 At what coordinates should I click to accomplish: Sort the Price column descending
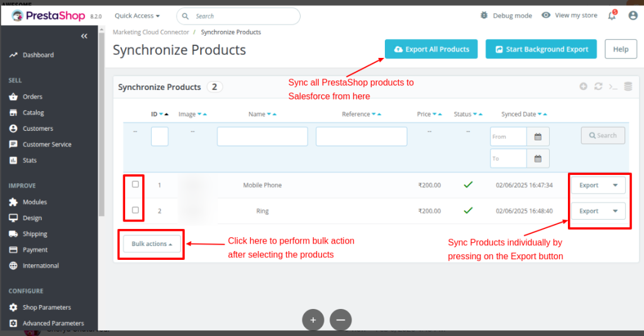(435, 114)
